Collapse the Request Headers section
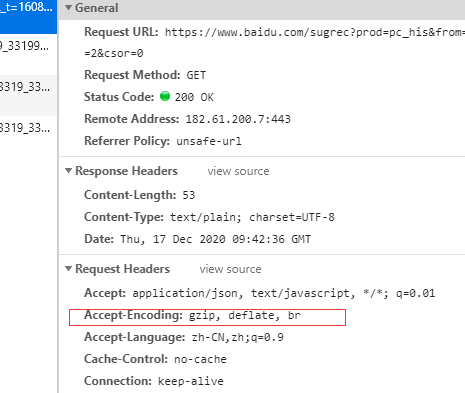 (x=68, y=269)
